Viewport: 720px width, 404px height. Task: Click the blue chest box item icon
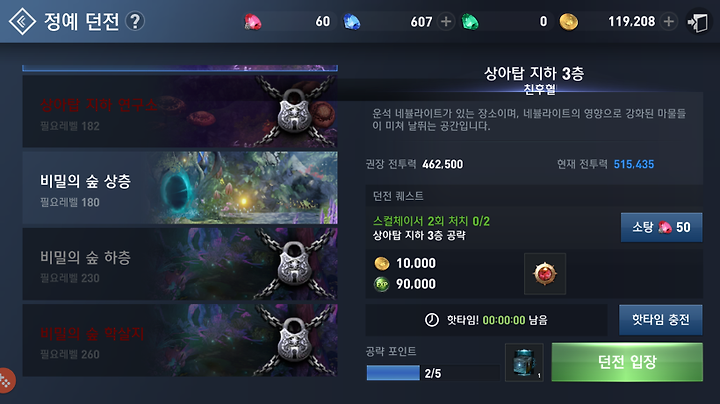click(x=524, y=362)
